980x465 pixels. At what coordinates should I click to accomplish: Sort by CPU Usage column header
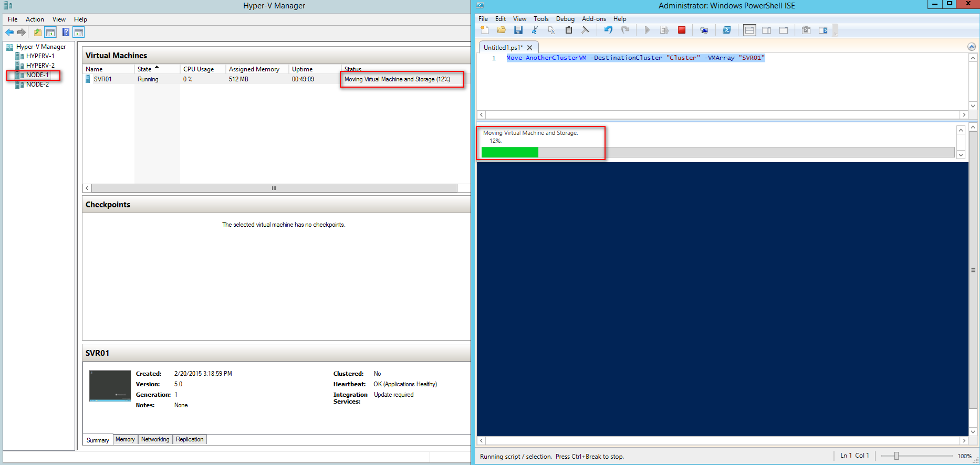coord(203,69)
